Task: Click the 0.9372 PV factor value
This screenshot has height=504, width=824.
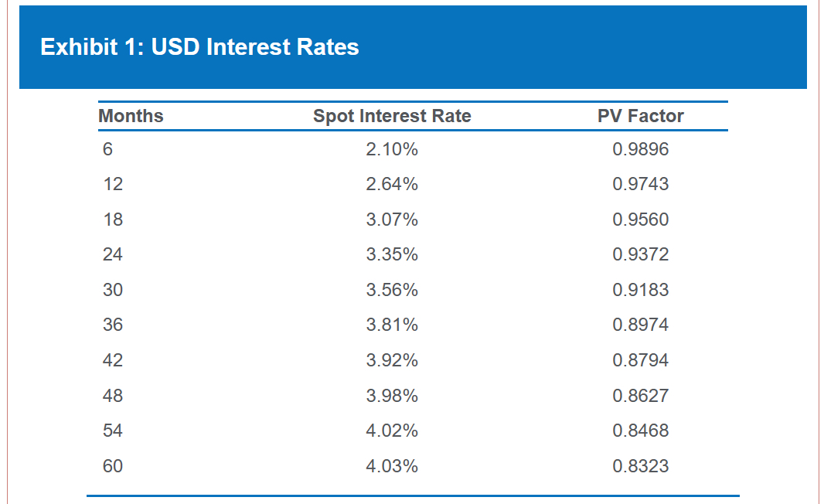Action: [640, 254]
